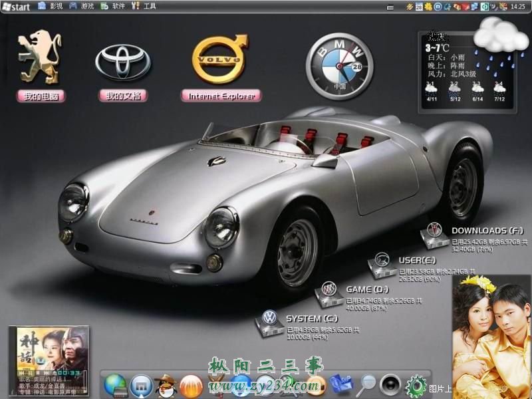This screenshot has height=399, width=532.
Task: Open the 游戏 menu in the top bar
Action: click(x=82, y=6)
